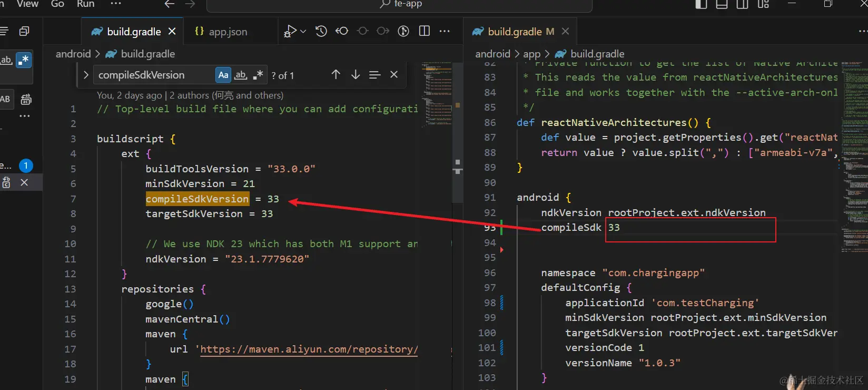Click the highlighted compileSdkVersion match on line 7

197,199
